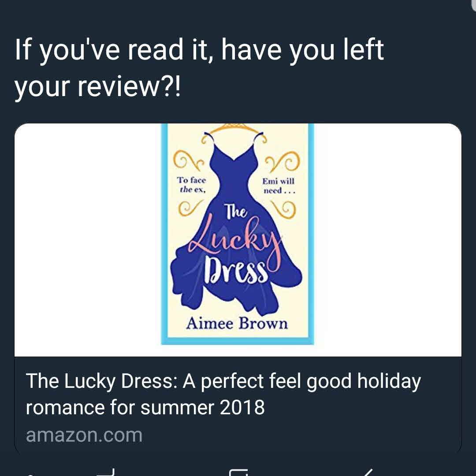Click the retweet icon below the card
This screenshot has height=476, width=476.
tap(106, 472)
